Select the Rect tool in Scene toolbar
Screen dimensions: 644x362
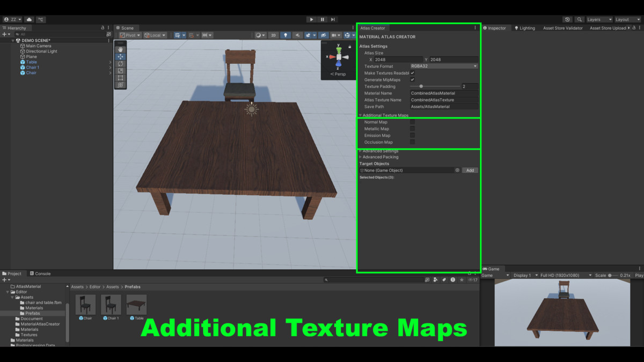pyautogui.click(x=120, y=78)
